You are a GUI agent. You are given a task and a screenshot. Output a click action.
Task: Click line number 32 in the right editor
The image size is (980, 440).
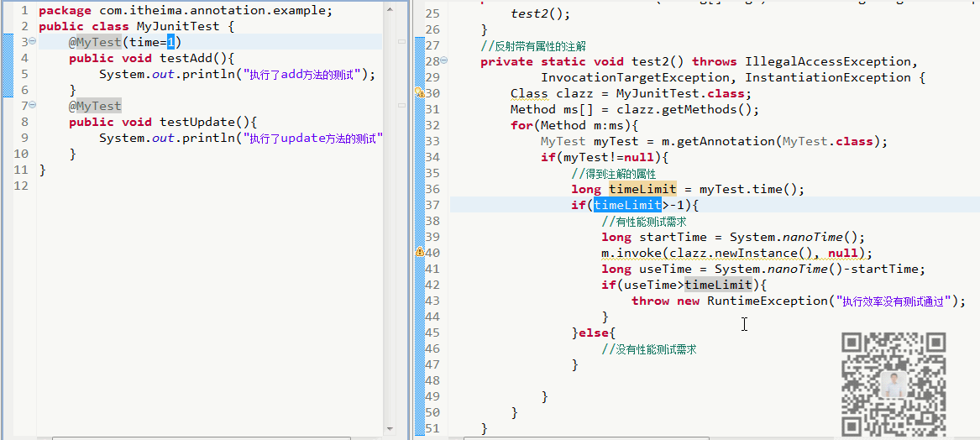tap(432, 125)
